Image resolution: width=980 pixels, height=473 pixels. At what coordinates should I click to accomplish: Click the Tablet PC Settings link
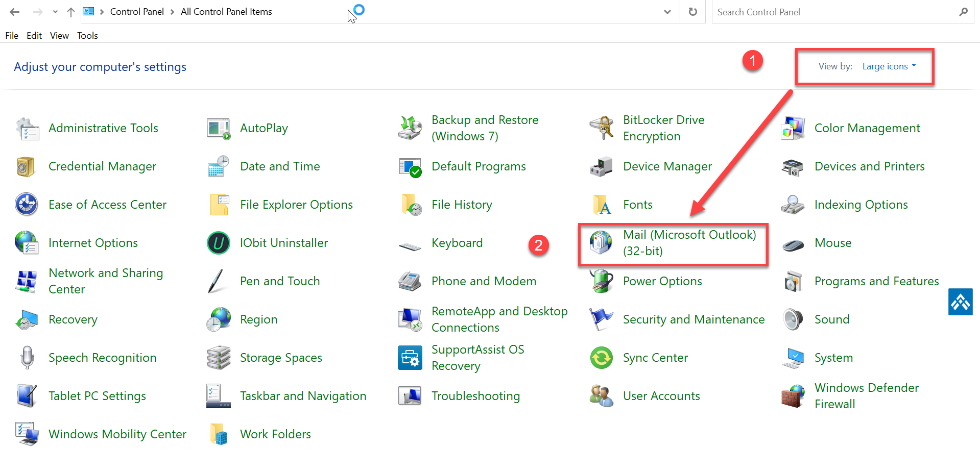point(98,396)
